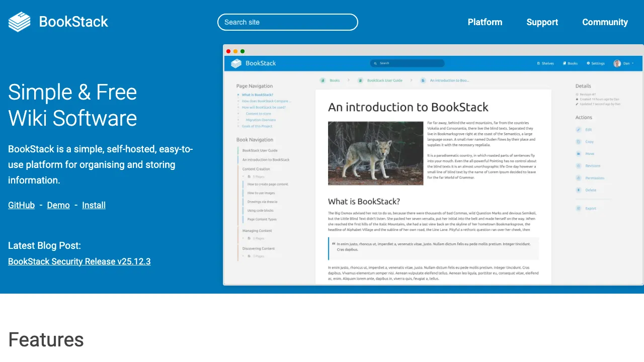This screenshot has width=644, height=362.
Task: Click the Shelves icon in the demo navbar
Action: pyautogui.click(x=538, y=63)
